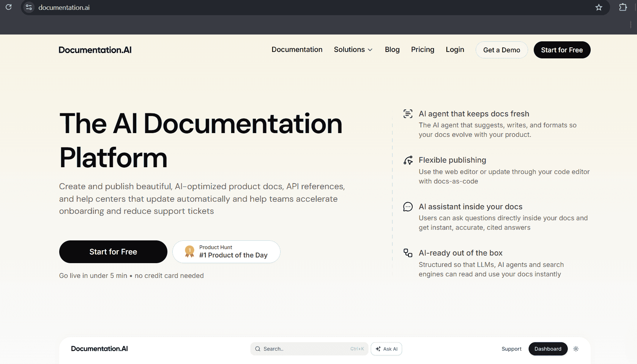Select the heading 'AI agent that keeps docs fresh'

coord(474,114)
